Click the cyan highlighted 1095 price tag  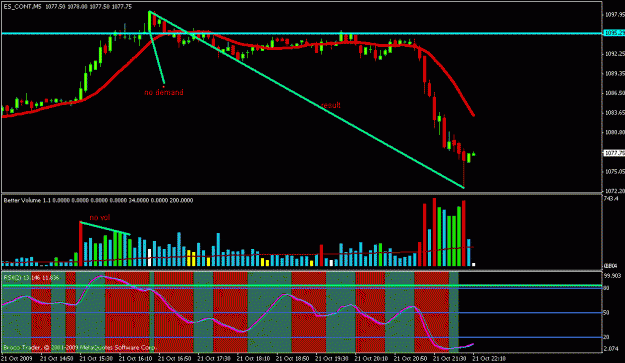coord(614,33)
